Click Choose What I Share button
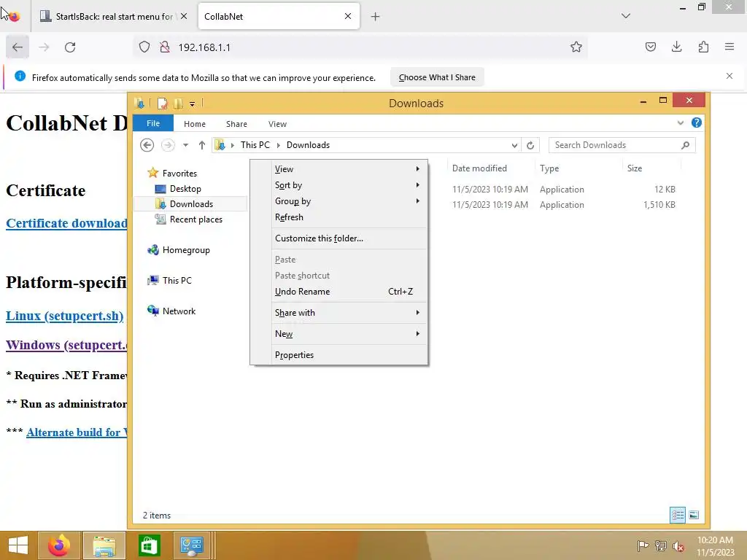This screenshot has width=747, height=560. (437, 77)
